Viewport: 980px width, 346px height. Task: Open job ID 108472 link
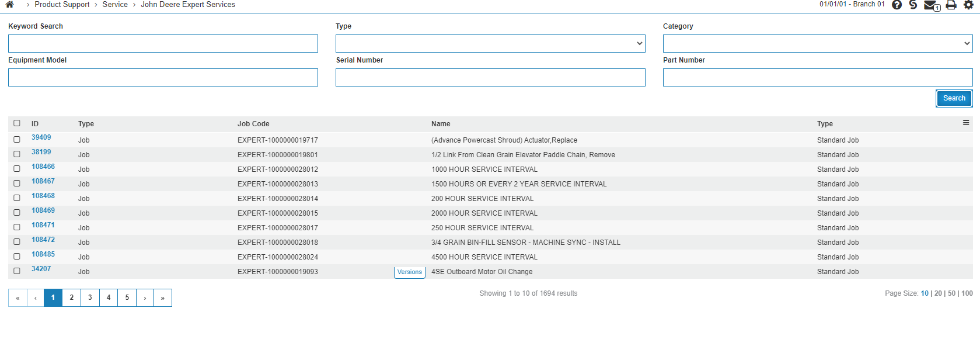tap(43, 240)
